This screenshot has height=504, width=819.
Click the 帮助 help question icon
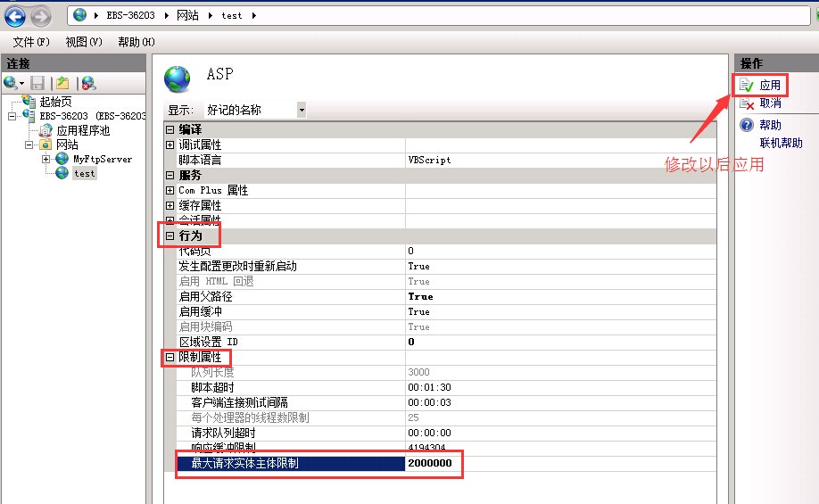pyautogui.click(x=747, y=126)
